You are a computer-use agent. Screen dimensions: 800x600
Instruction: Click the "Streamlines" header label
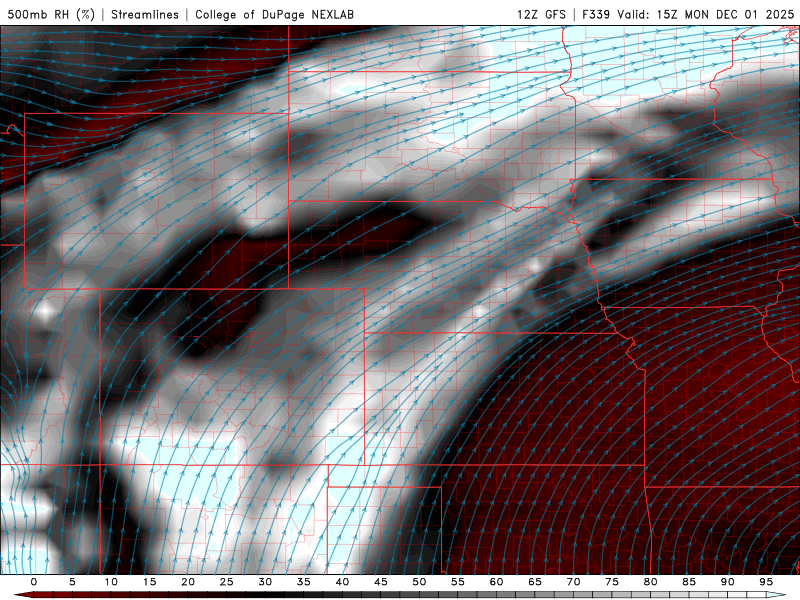[145, 14]
